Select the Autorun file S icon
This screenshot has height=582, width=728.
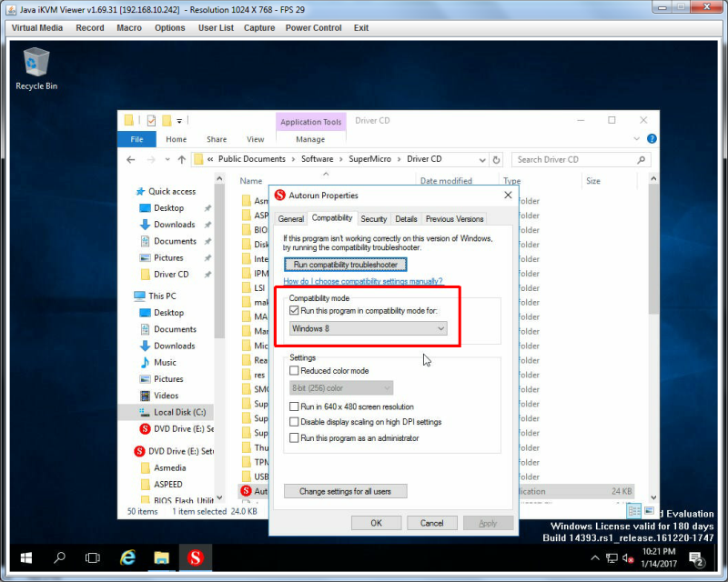(246, 491)
